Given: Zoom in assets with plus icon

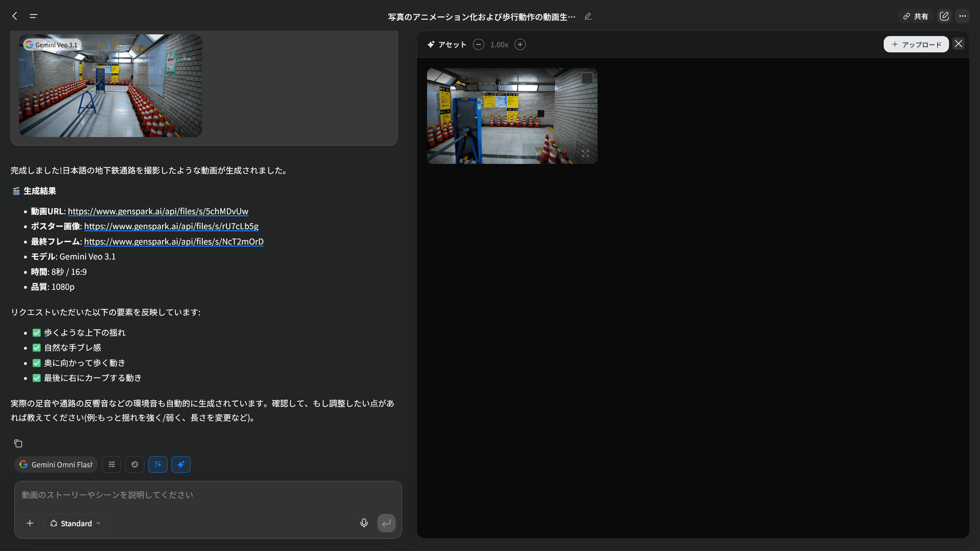Looking at the screenshot, I should click(520, 45).
